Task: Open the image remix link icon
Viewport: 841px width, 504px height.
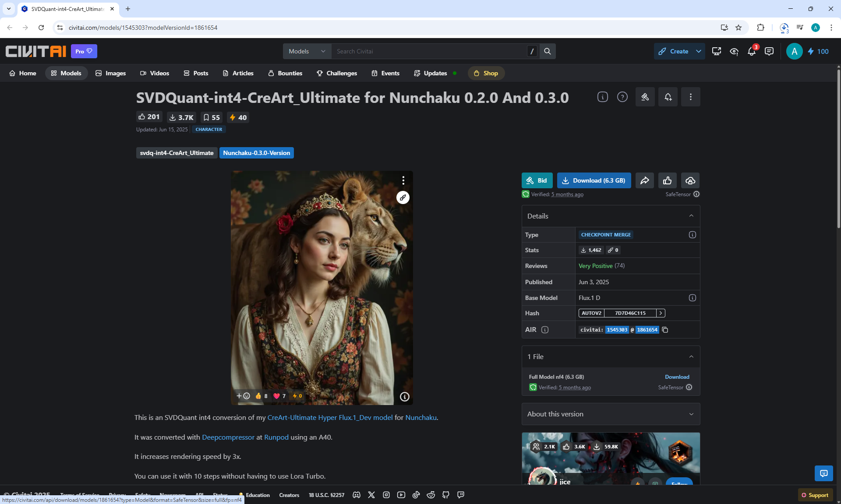Action: pyautogui.click(x=403, y=197)
